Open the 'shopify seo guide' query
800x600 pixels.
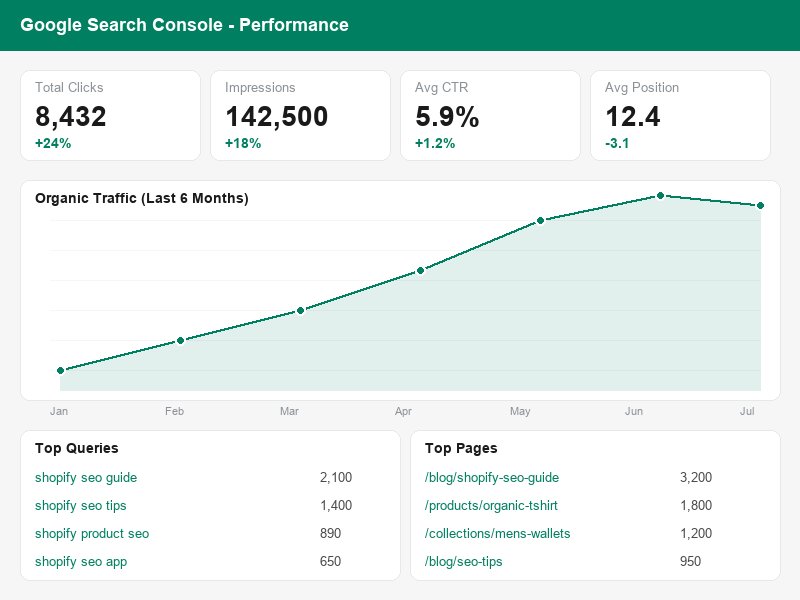pos(86,478)
